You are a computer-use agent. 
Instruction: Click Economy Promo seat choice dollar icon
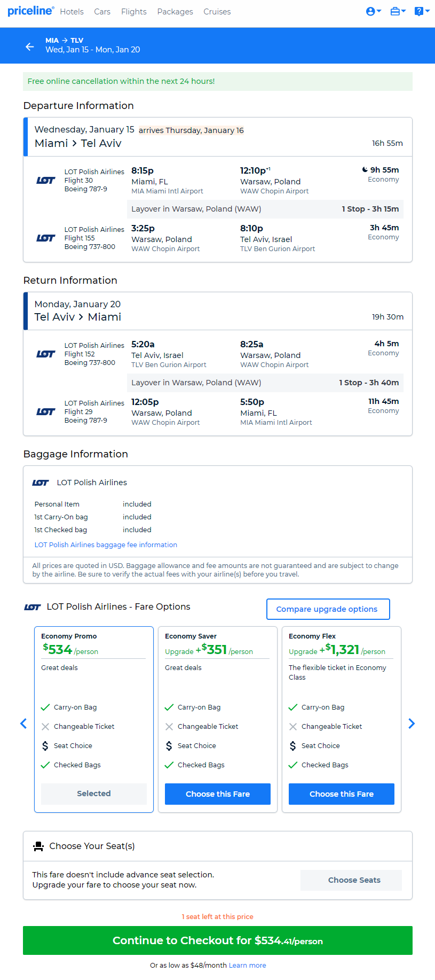[45, 746]
